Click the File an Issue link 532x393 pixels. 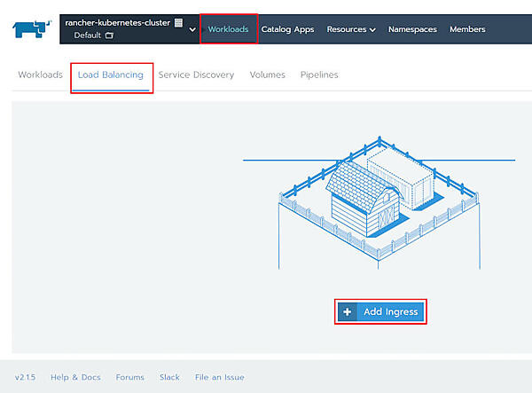pyautogui.click(x=219, y=377)
